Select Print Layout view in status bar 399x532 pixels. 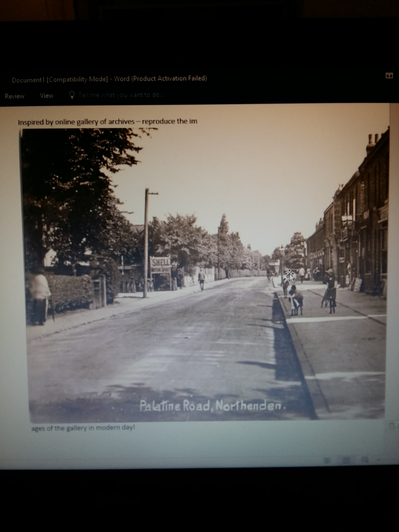pos(346,460)
